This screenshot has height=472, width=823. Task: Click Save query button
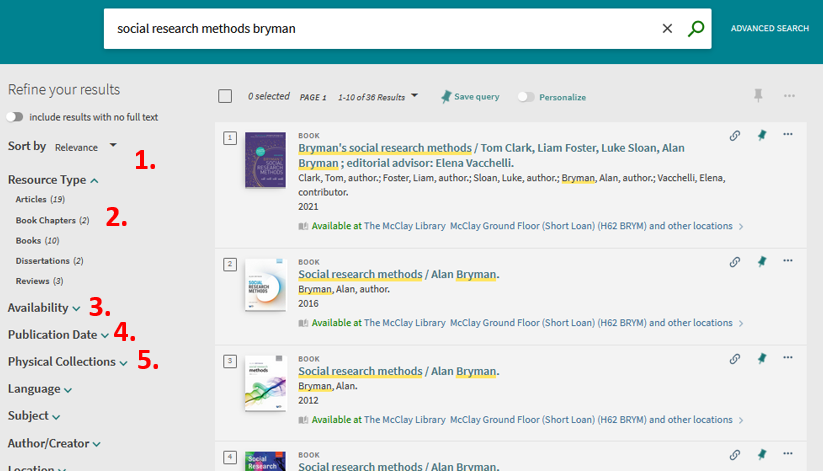point(470,97)
